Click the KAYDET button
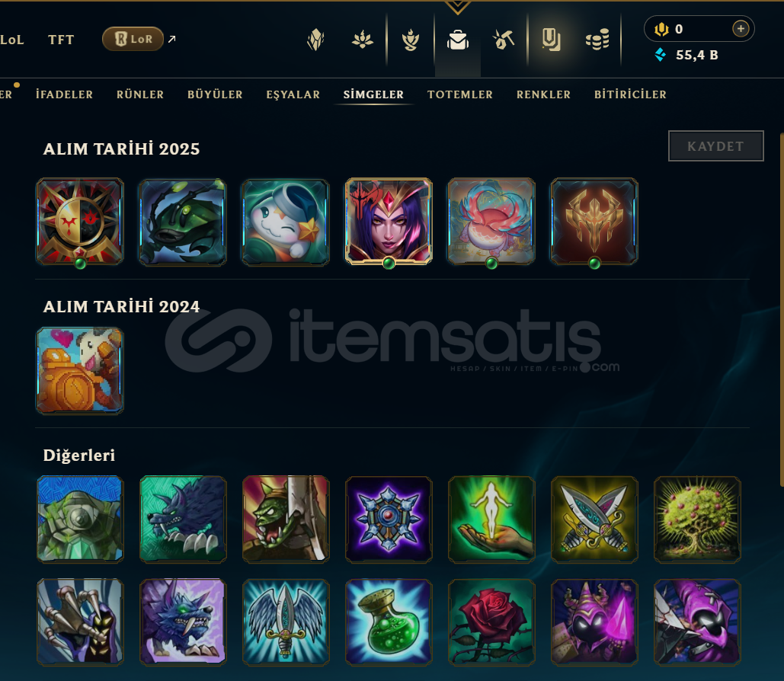Screen dimensions: 784x681 (x=715, y=146)
